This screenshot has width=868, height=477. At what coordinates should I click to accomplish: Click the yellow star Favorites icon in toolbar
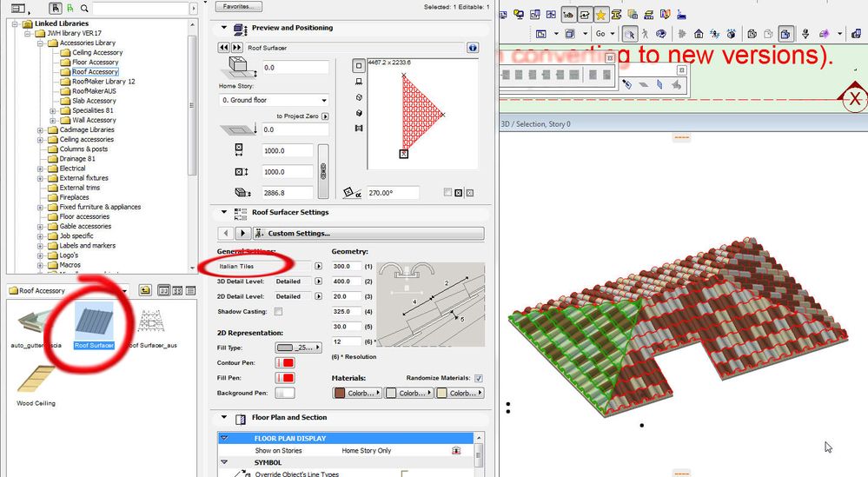tap(600, 15)
